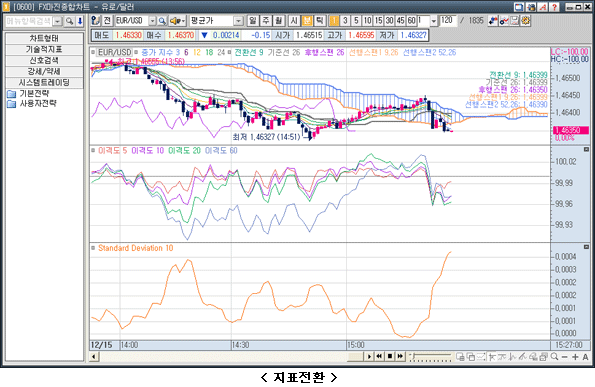Zoom in chart with plus icon
The height and width of the screenshot is (387, 595).
[x=575, y=357]
